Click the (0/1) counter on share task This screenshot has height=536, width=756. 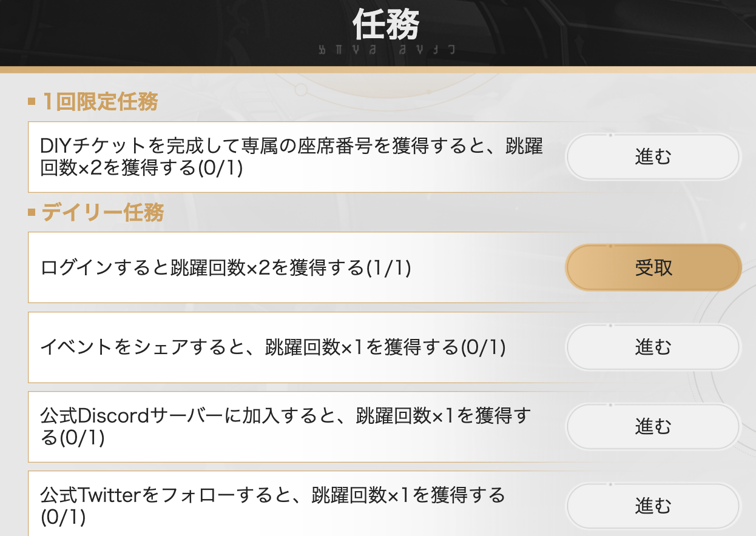pyautogui.click(x=483, y=347)
